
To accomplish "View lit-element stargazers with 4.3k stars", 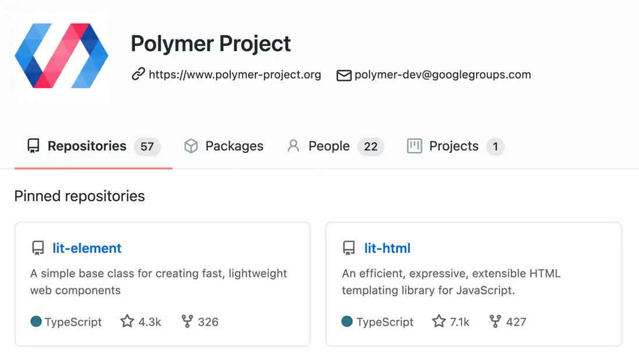I will click(141, 322).
